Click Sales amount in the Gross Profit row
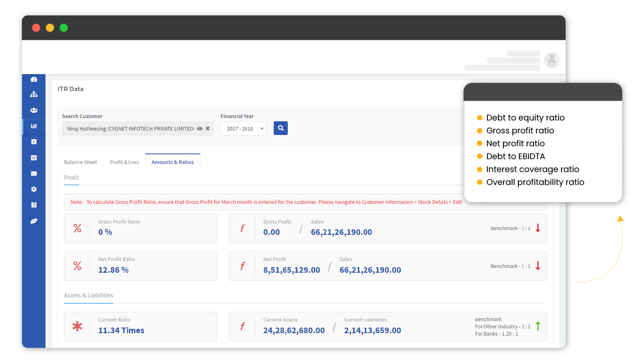The width and height of the screenshot is (644, 363). [x=341, y=232]
